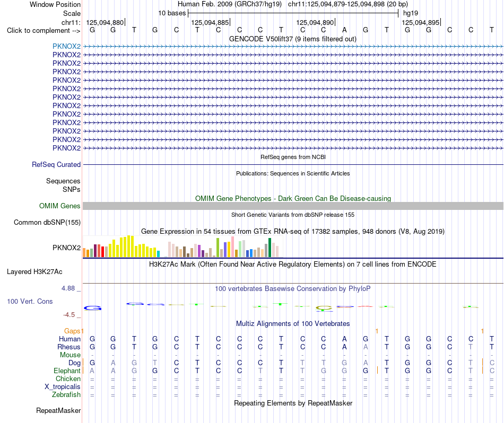Click the Human alignment row label
The width and height of the screenshot is (504, 423).
click(x=69, y=339)
